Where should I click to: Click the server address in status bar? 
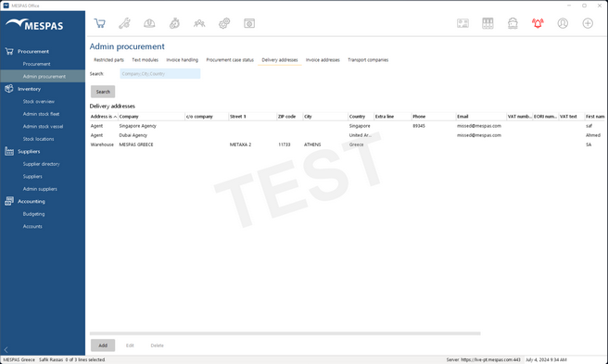pos(483,359)
